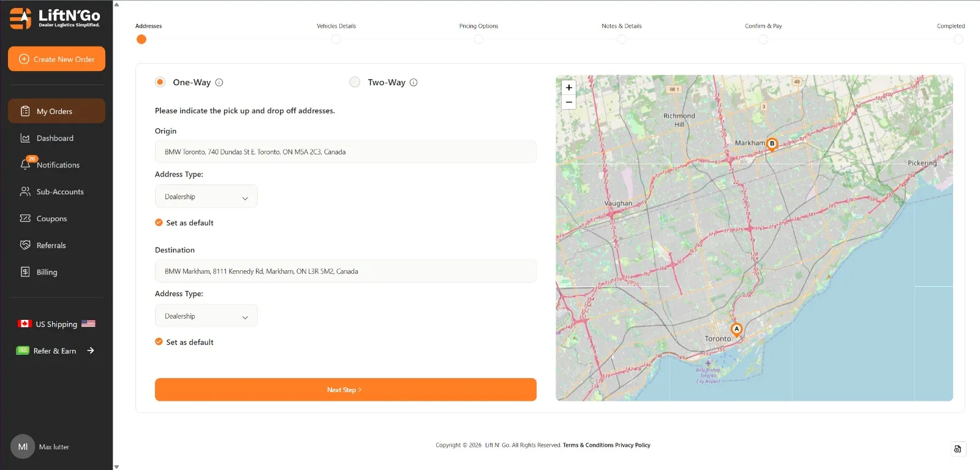The image size is (980, 470).
Task: Click the Referrals handshake icon
Action: tap(25, 245)
